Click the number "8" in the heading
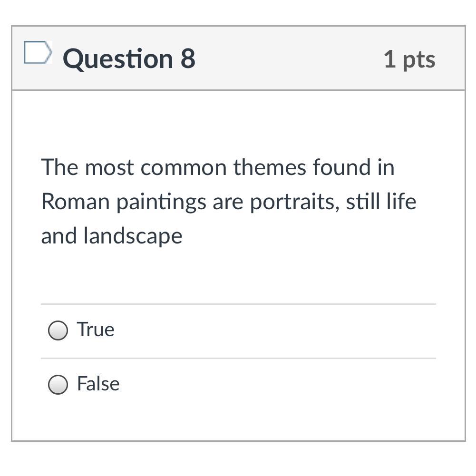This screenshot has height=476, width=476. tap(188, 58)
